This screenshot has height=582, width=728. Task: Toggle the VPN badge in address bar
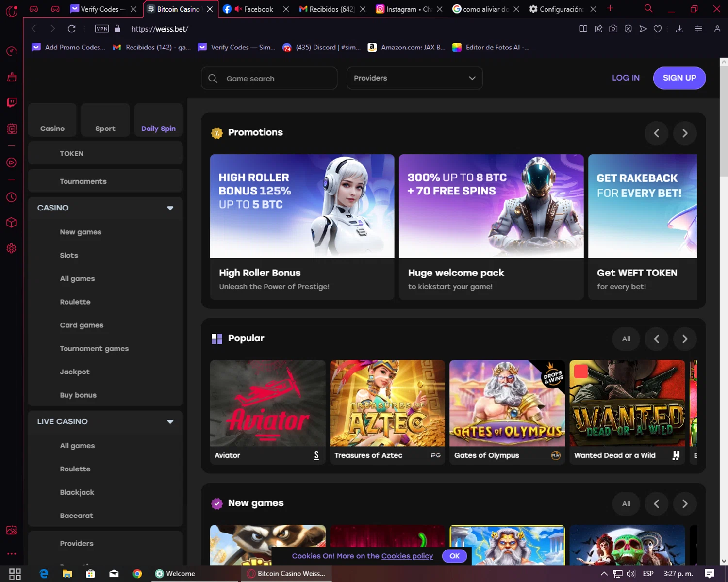pyautogui.click(x=102, y=29)
